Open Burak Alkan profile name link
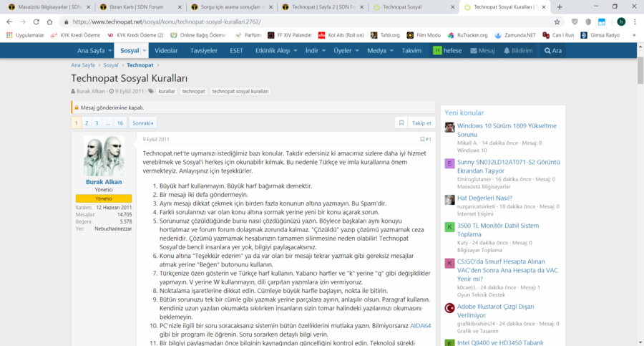Viewport: 644px width, 346px height. 104,182
